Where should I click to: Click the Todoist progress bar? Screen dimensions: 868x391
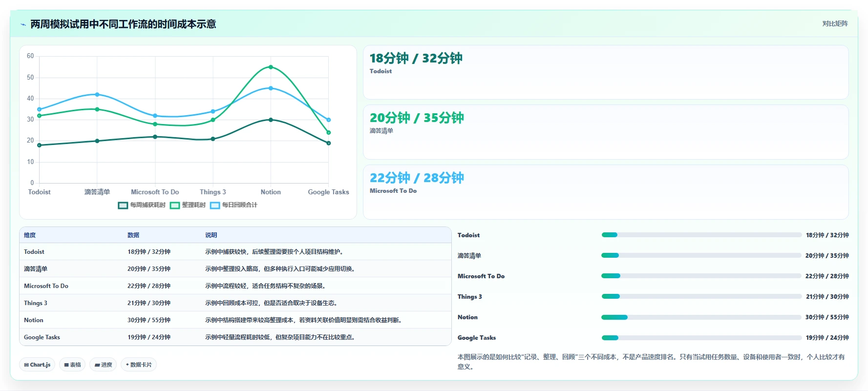click(701, 235)
